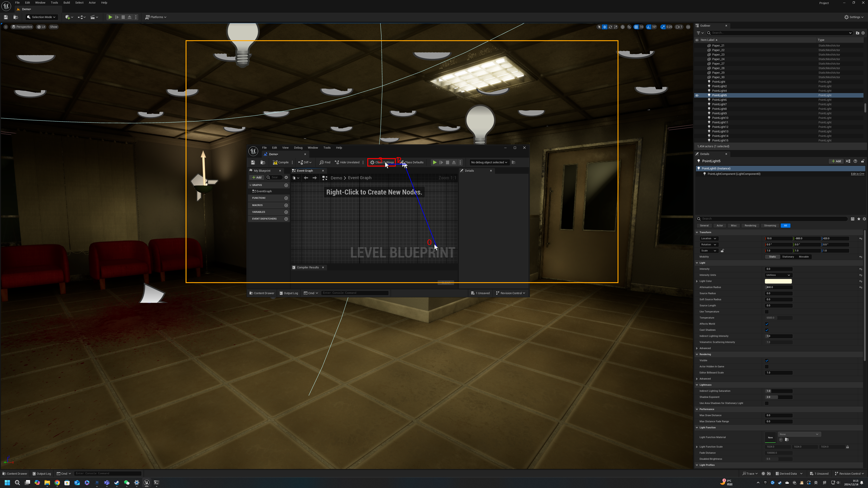Enable the Use Temperature checkbox
868x488 pixels.
pyautogui.click(x=767, y=312)
